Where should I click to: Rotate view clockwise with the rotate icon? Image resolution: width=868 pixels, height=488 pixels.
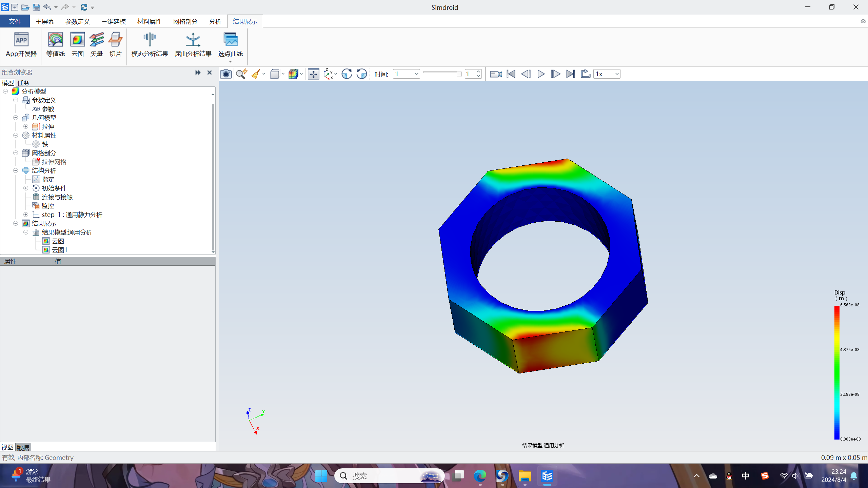(347, 74)
